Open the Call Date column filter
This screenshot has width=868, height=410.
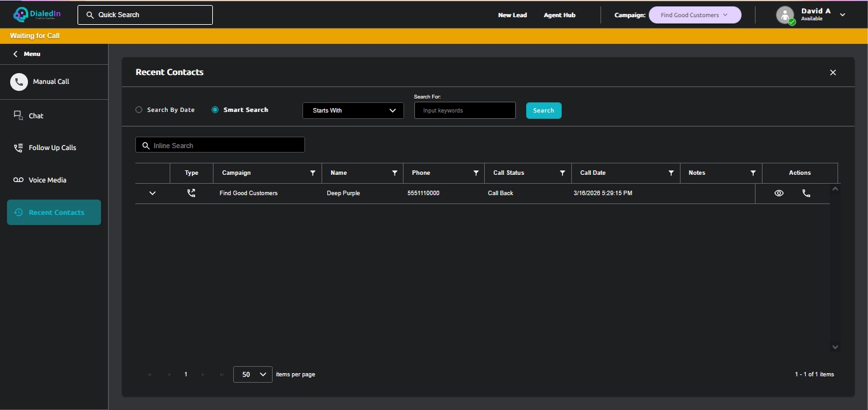(671, 173)
